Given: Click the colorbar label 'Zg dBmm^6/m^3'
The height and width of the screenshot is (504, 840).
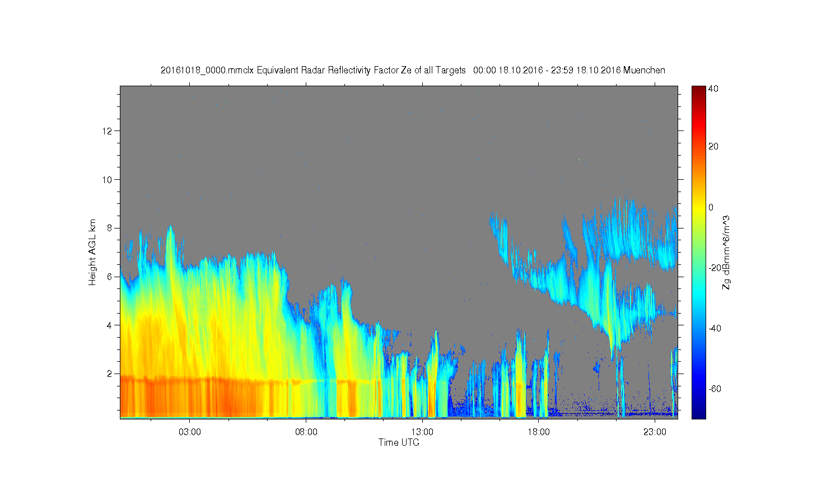Looking at the screenshot, I should click(x=726, y=252).
